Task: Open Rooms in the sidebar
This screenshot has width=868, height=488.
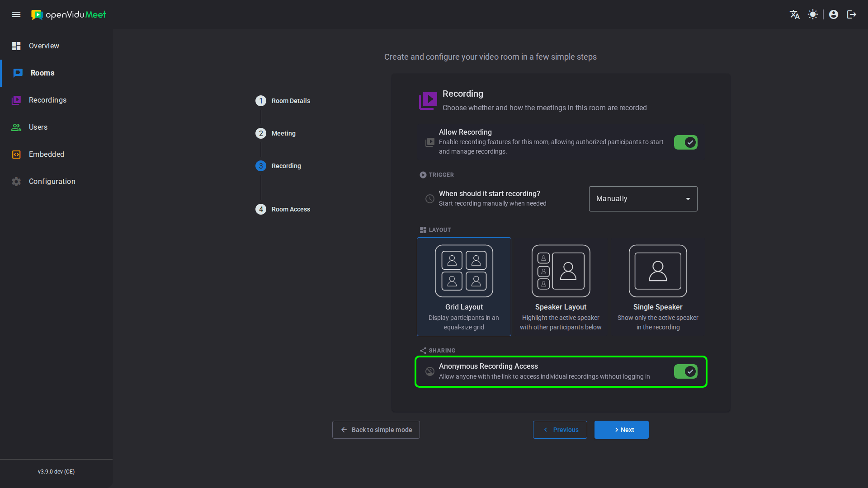Action: coord(57,73)
